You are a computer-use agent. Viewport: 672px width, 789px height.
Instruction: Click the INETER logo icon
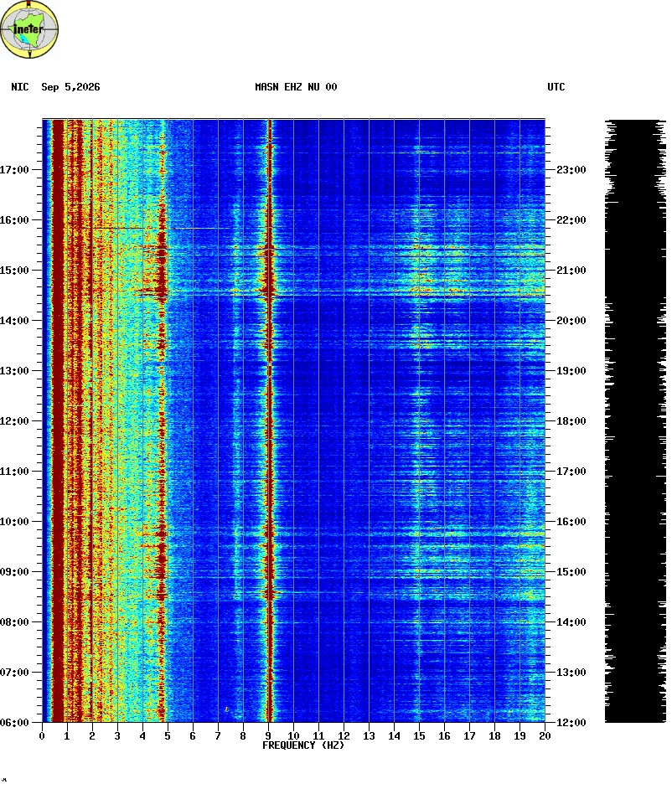coord(29,29)
